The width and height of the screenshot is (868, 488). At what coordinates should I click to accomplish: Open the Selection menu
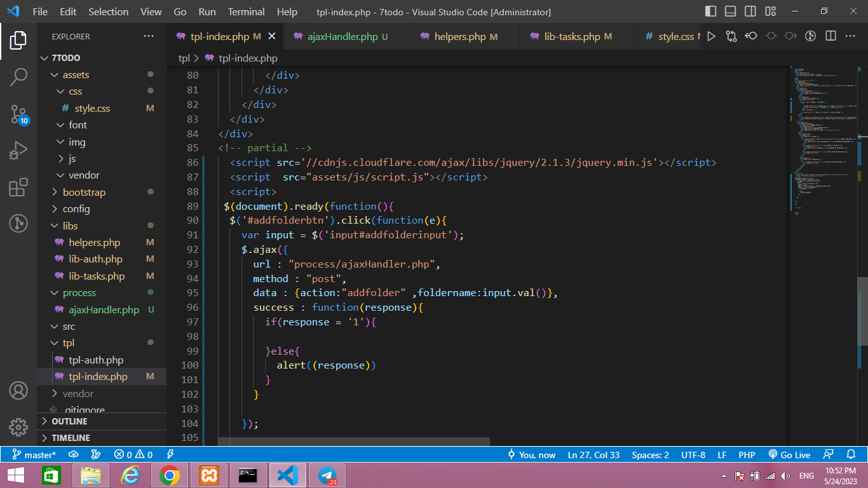[x=108, y=11]
